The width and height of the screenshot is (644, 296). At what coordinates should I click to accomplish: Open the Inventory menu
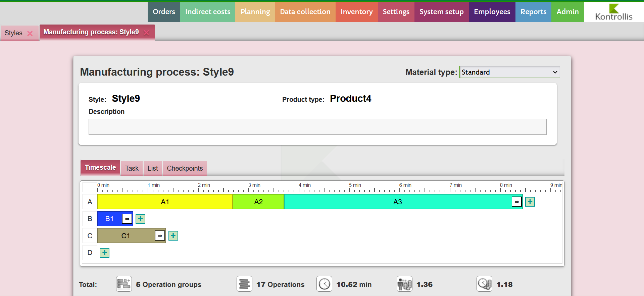356,12
